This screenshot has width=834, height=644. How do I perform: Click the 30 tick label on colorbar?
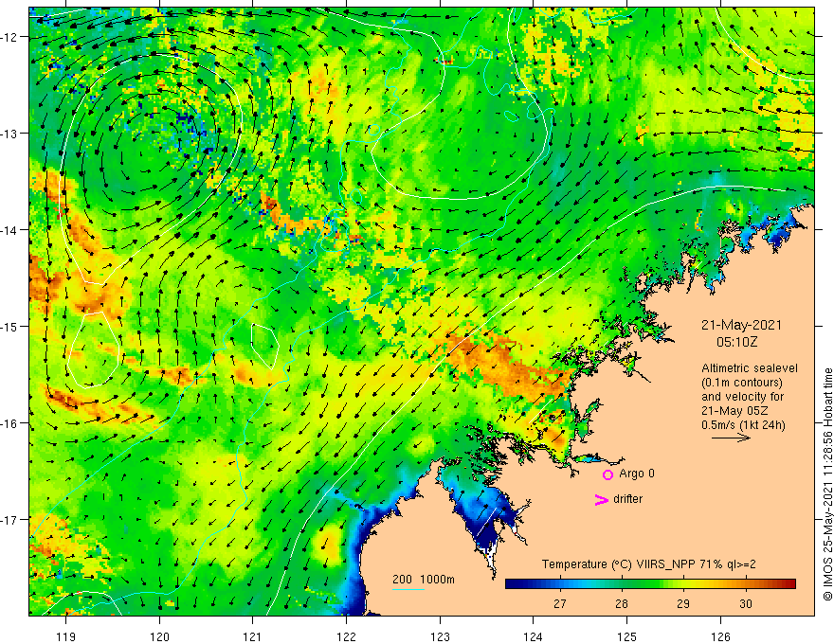coord(746,603)
